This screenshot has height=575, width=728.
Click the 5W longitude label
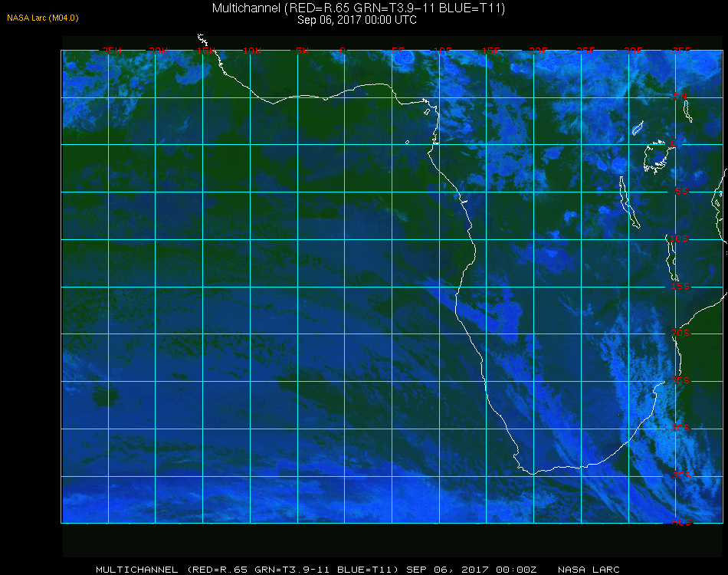pyautogui.click(x=302, y=51)
